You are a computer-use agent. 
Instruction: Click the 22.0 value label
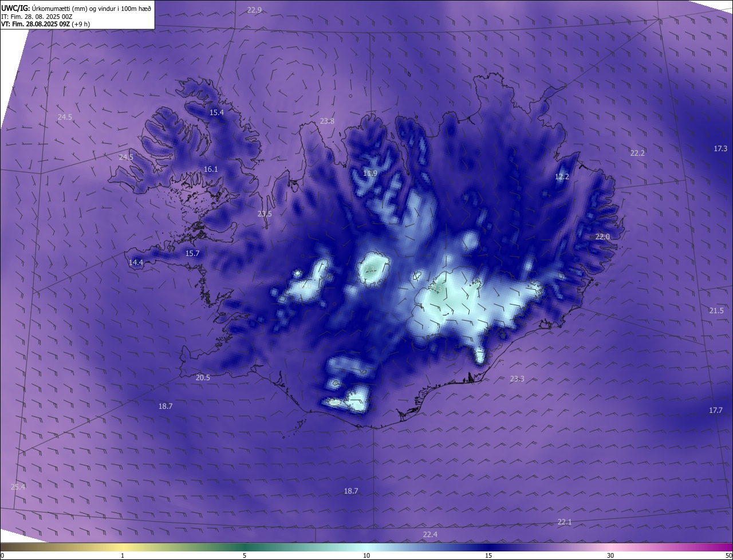coord(602,236)
